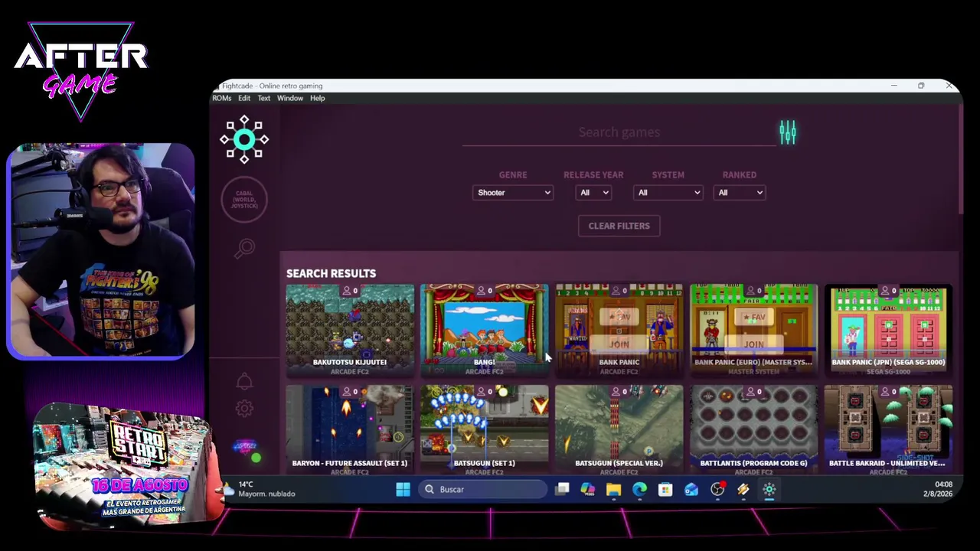The width and height of the screenshot is (980, 551).
Task: Focus the Search games field
Action: tap(619, 132)
